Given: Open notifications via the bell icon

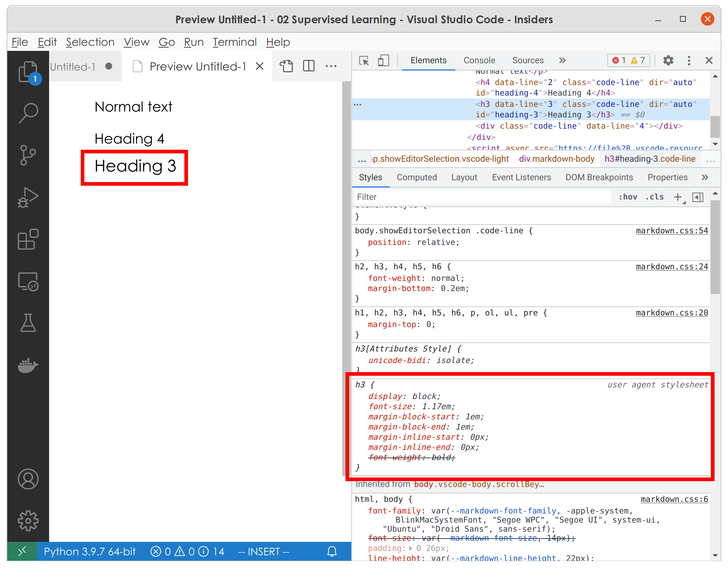Looking at the screenshot, I should click(x=331, y=551).
